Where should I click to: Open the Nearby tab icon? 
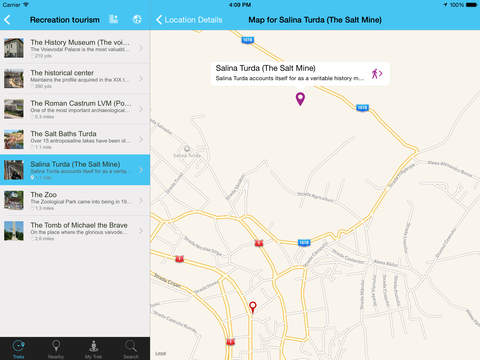(56, 349)
